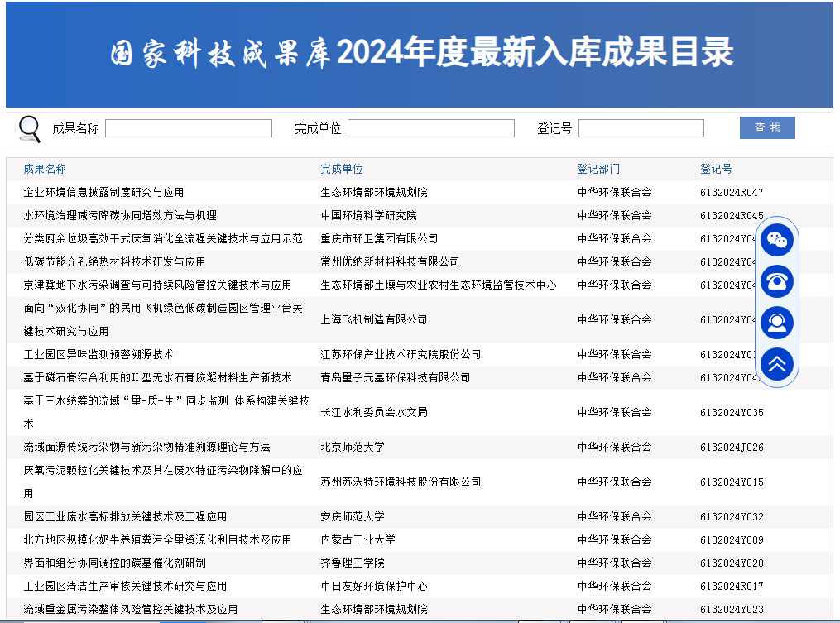Open 界面和组分协同调控的碳基催化剂研制 entry
Viewport: 840px width, 623px height.
tap(114, 563)
